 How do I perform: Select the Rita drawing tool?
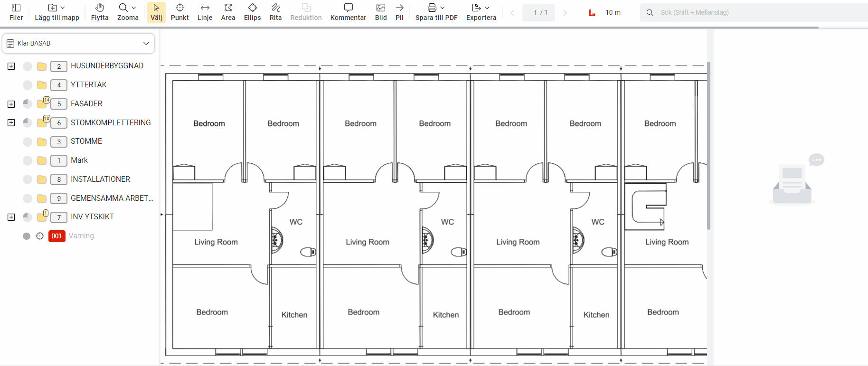pos(276,12)
